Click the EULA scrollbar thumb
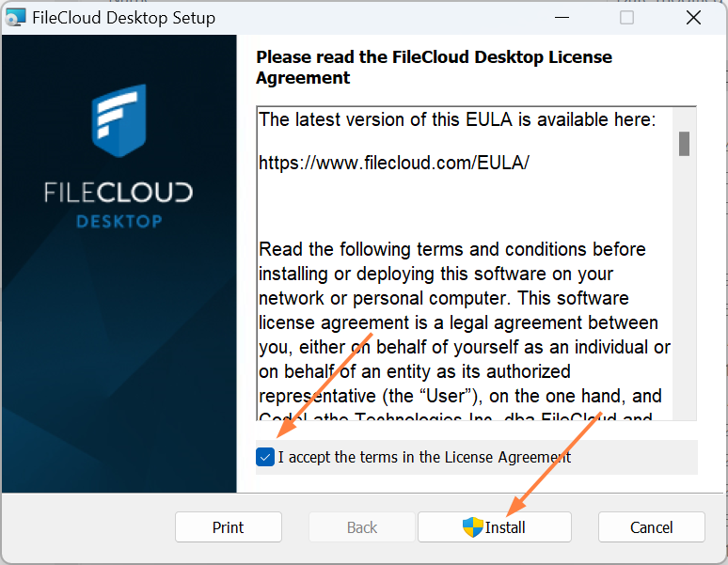Viewport: 728px width, 565px height. 685,143
